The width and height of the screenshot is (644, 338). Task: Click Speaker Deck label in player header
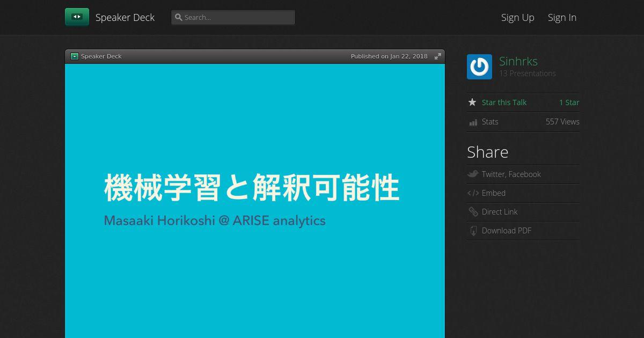[x=101, y=56]
